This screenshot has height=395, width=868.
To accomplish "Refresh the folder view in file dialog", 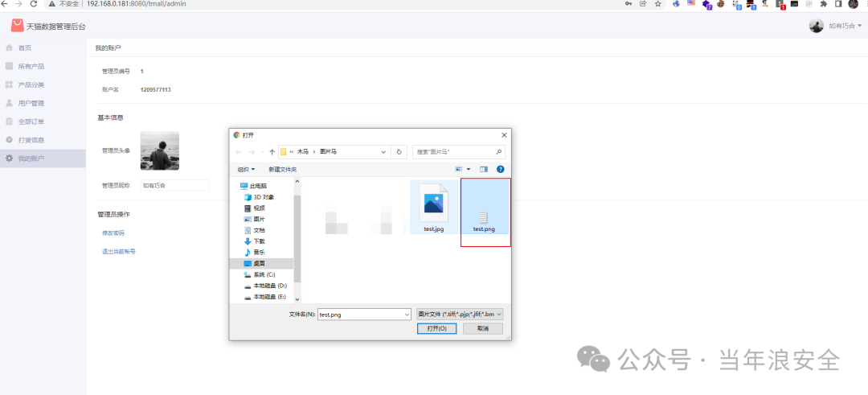I will tap(399, 152).
